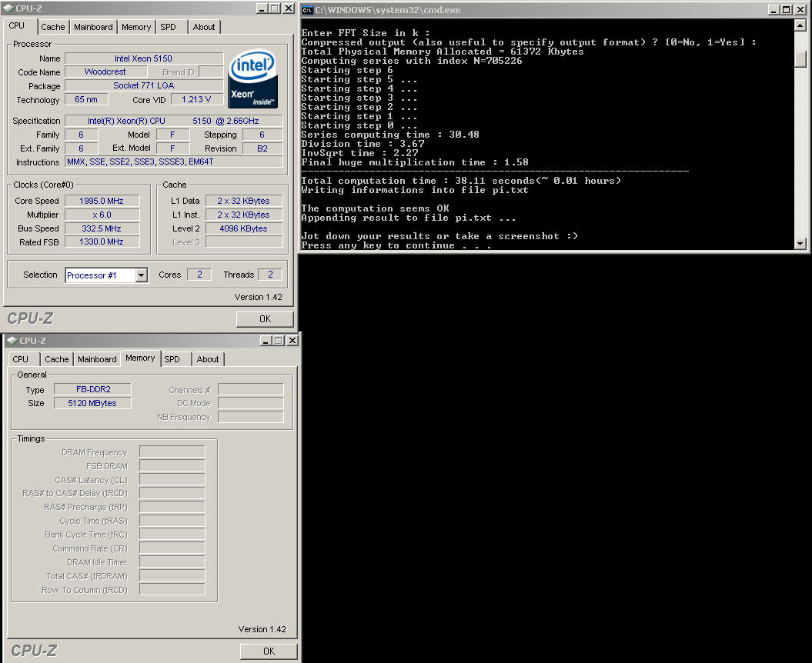812x663 pixels.
Task: Click the Total computation time line in cmd
Action: (x=461, y=181)
